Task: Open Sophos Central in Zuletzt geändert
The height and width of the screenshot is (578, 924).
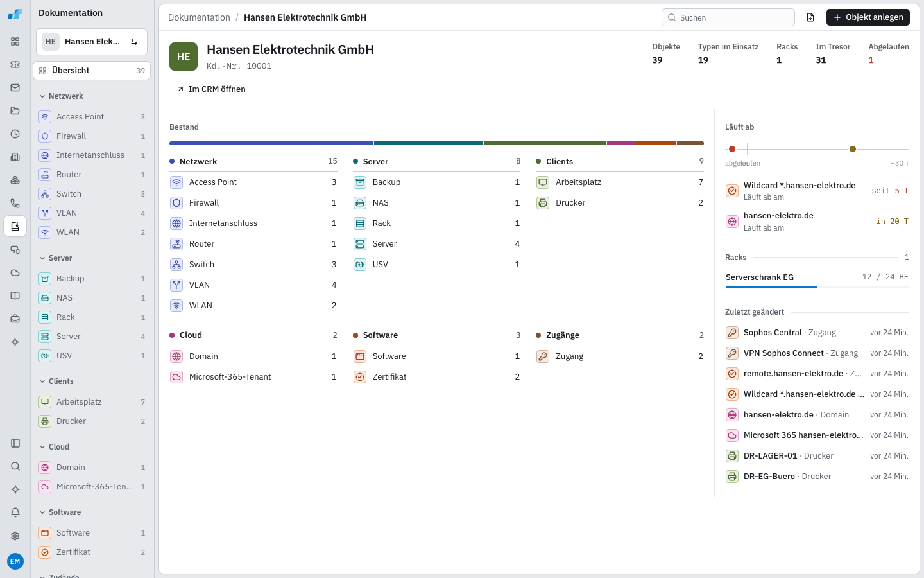Action: click(817, 333)
